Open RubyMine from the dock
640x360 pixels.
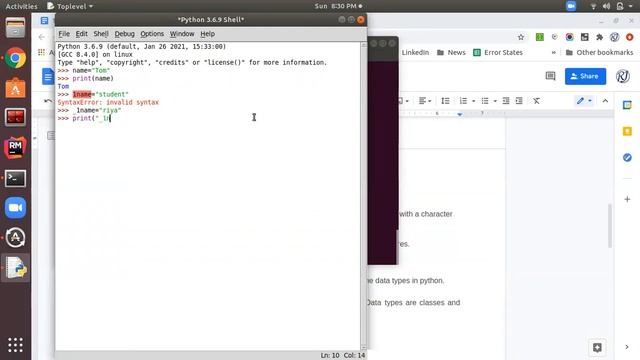[16, 148]
